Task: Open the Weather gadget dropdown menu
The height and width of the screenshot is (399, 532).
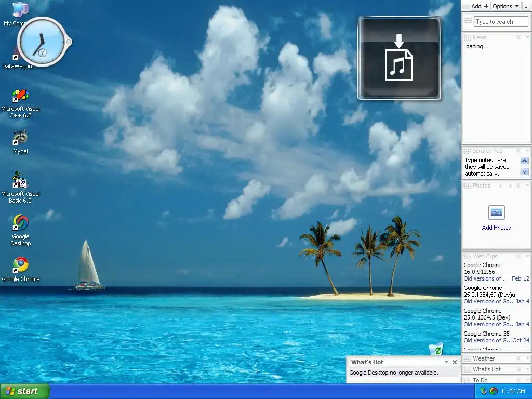Action: tap(528, 358)
